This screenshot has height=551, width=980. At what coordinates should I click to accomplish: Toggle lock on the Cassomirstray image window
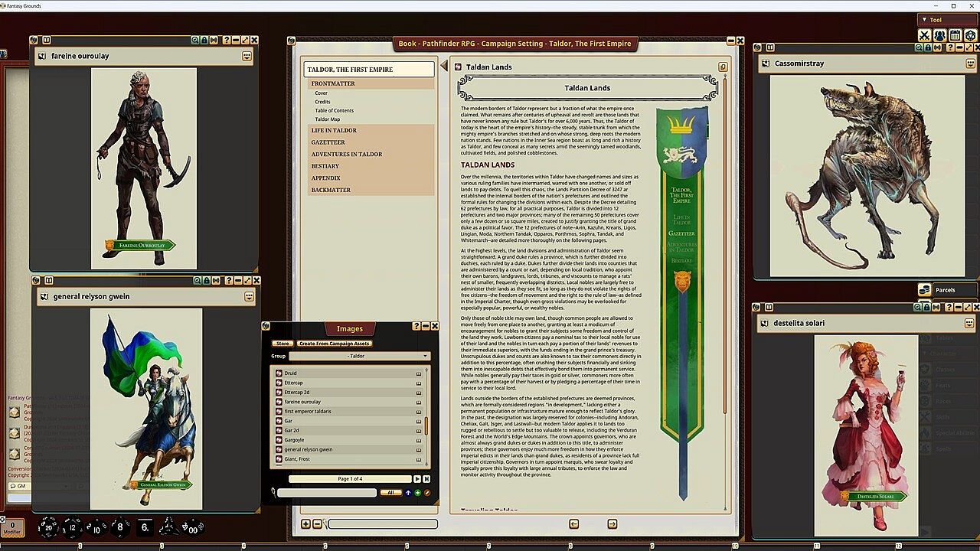[x=928, y=47]
